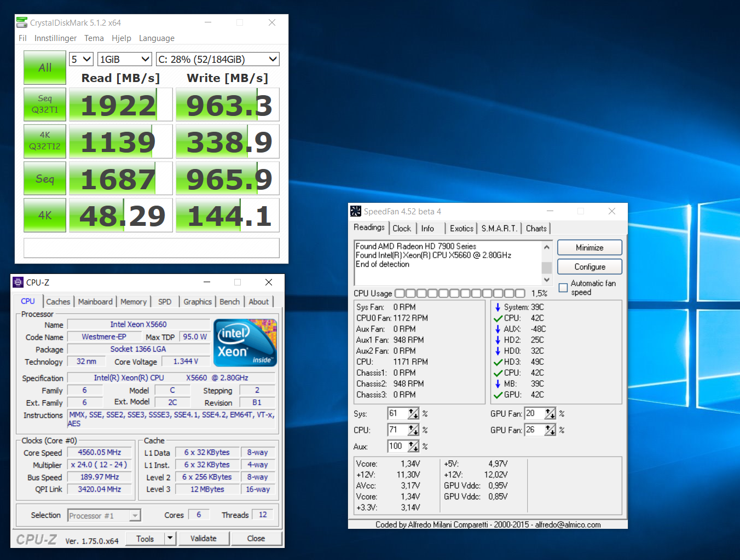Open the test count dropdown showing 5
Viewport: 740px width, 560px height.
(82, 59)
